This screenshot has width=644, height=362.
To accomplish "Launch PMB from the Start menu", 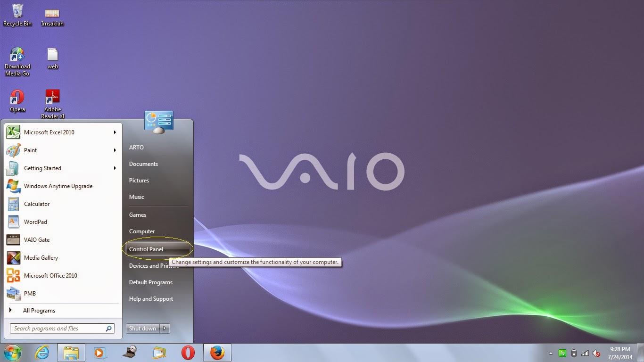I will pos(63,294).
